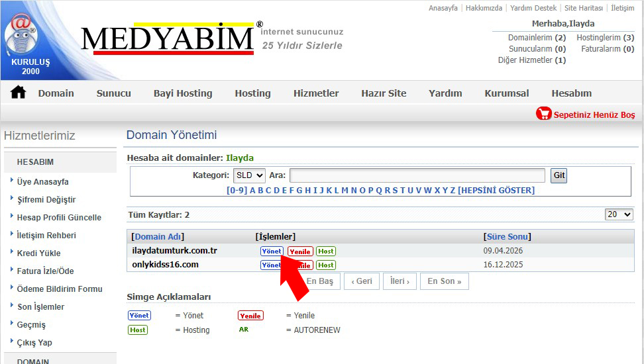Open Domainlerim (2) link

click(x=537, y=37)
